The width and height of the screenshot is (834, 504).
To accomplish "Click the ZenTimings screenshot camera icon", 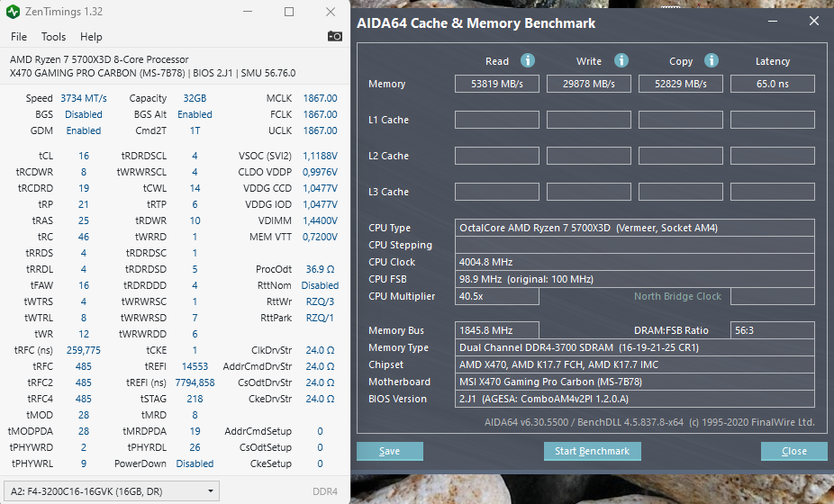I will coord(334,36).
